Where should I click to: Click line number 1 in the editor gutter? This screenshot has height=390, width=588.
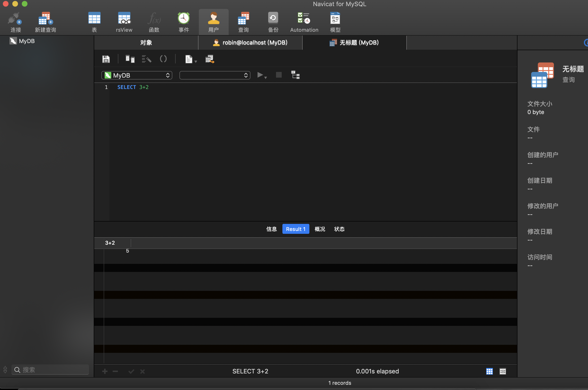point(106,87)
